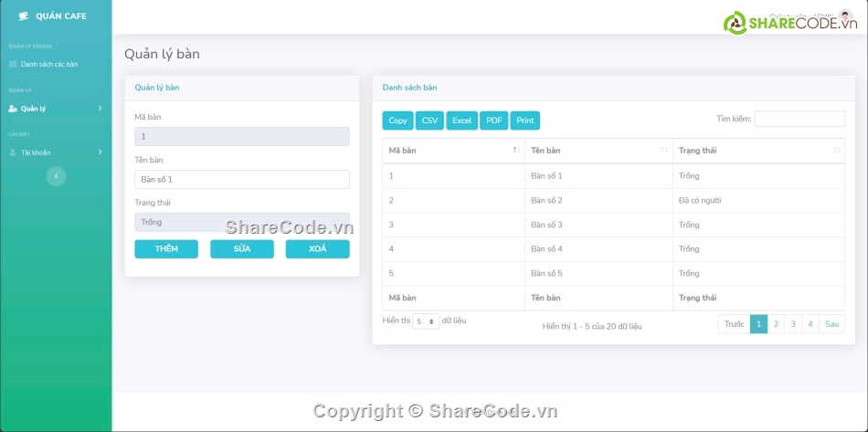The width and height of the screenshot is (868, 432).
Task: Click the person icon beside Tài khoản
Action: point(13,153)
